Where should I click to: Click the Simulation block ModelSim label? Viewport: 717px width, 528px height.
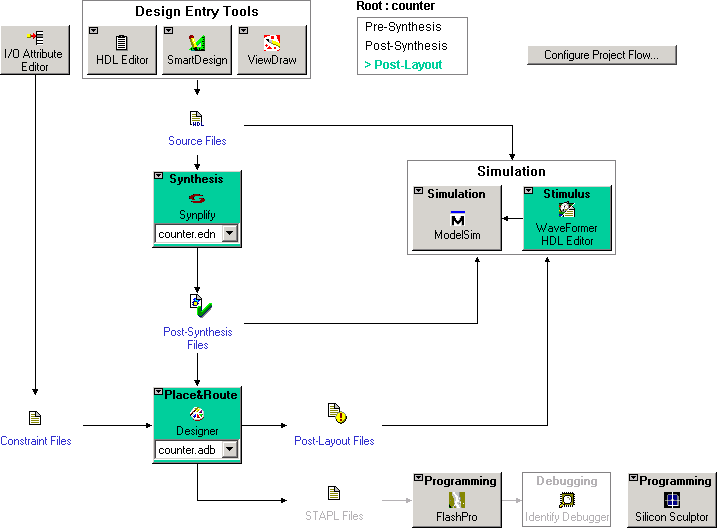[x=457, y=235]
